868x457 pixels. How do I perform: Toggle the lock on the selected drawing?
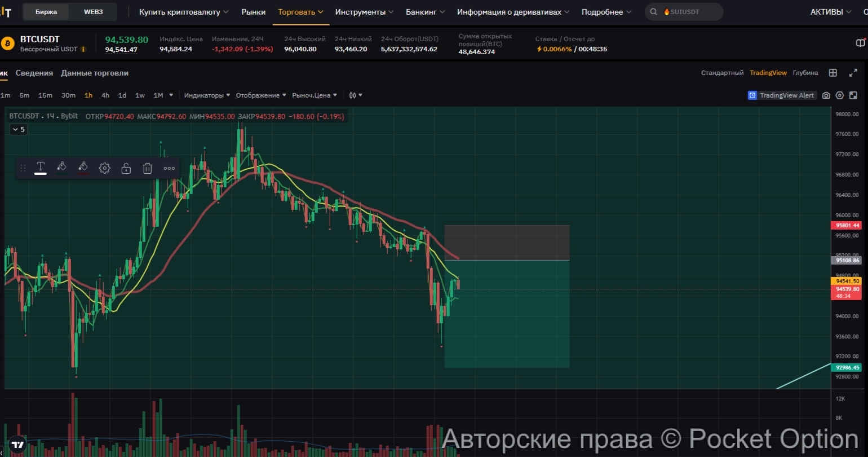pos(126,168)
